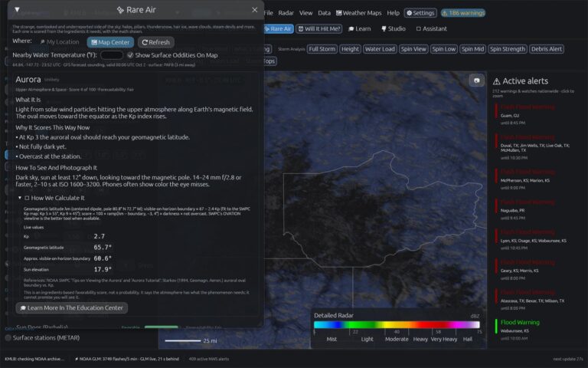Choose Map Center location
The height and width of the screenshot is (368, 588).
pos(110,42)
